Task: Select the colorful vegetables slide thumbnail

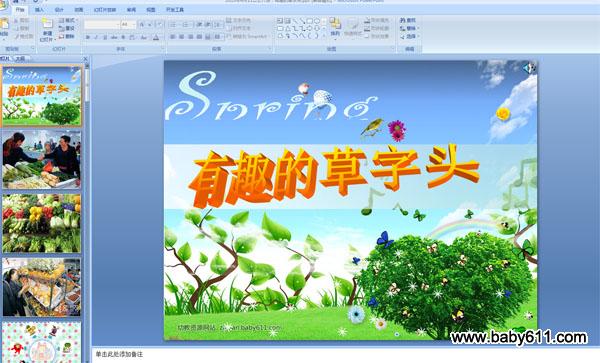Action: click(42, 223)
